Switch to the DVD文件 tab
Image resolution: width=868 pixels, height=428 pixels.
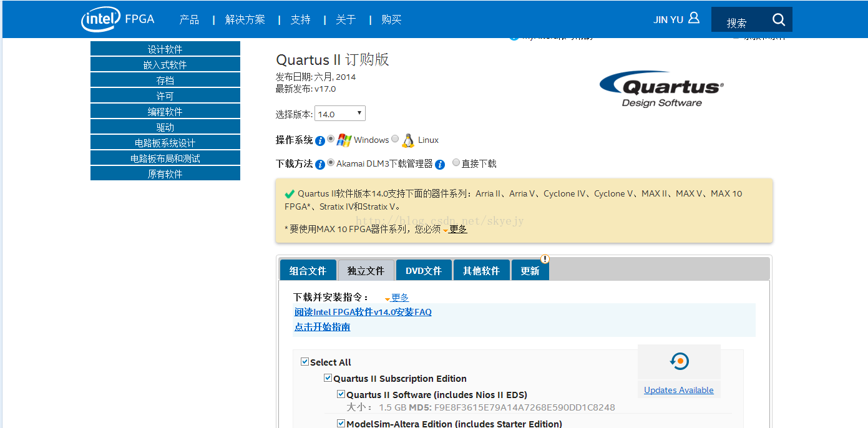click(424, 270)
